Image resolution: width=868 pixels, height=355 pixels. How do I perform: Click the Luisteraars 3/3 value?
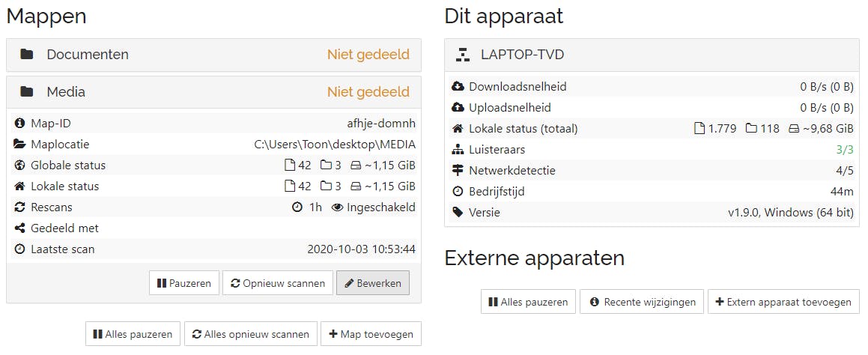(x=845, y=150)
